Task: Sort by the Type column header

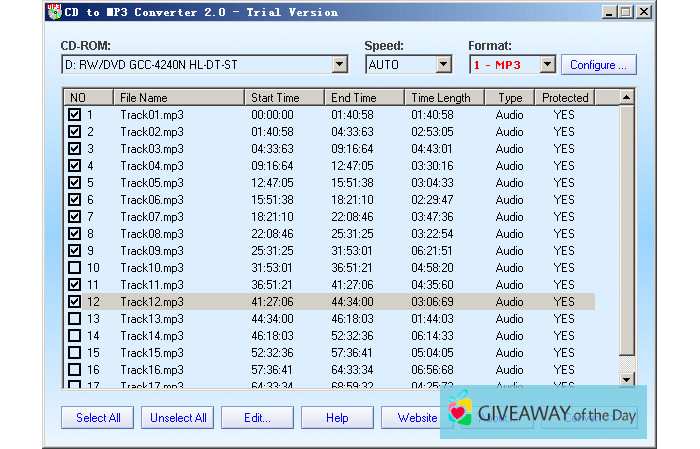Action: [x=510, y=97]
